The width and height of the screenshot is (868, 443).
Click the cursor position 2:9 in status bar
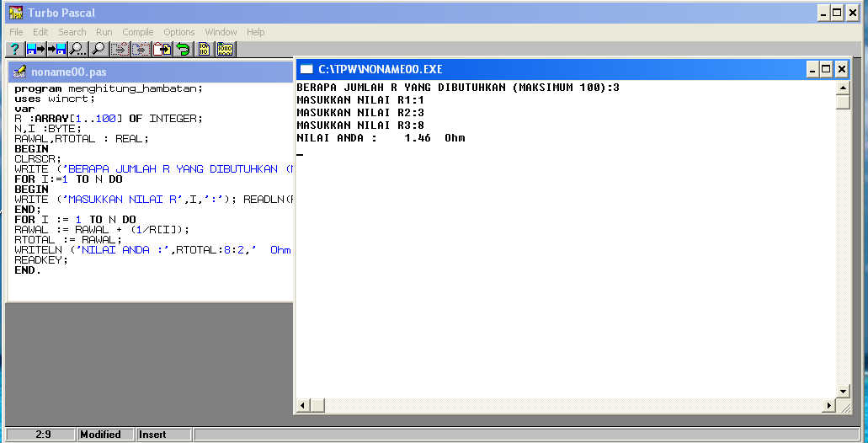43,435
